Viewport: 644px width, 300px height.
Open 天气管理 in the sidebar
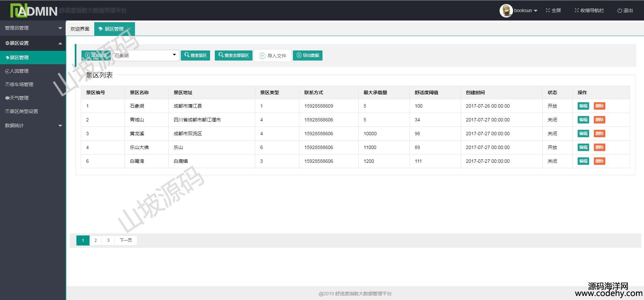tap(19, 98)
